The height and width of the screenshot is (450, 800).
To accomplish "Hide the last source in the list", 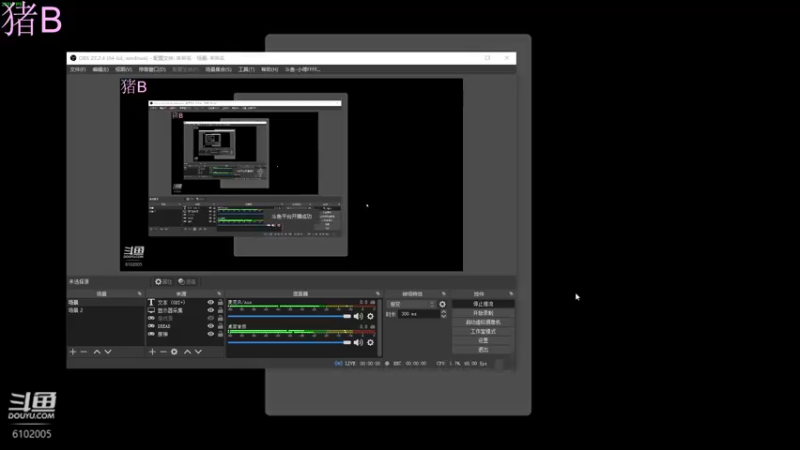I will 211,334.
